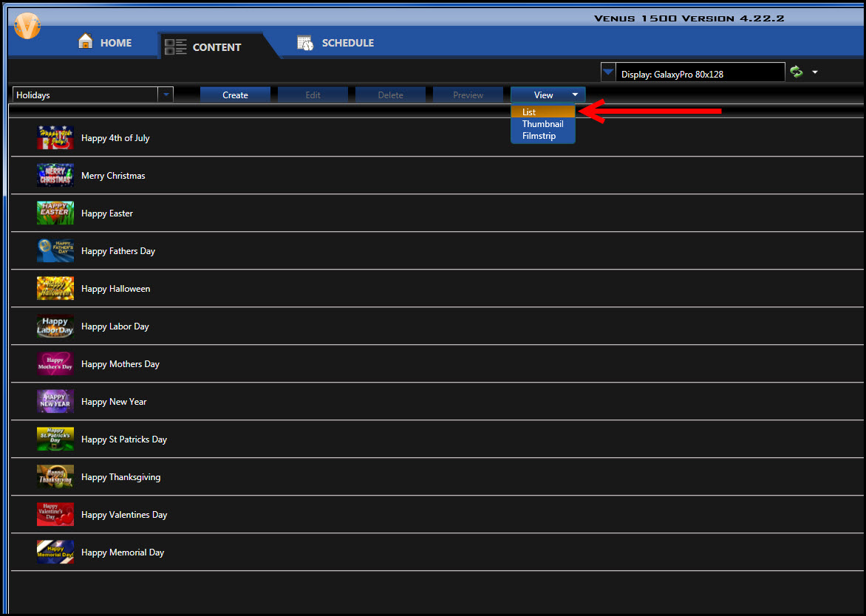Screen dimensions: 866x616
Task: Click the Edit button
Action: point(313,95)
